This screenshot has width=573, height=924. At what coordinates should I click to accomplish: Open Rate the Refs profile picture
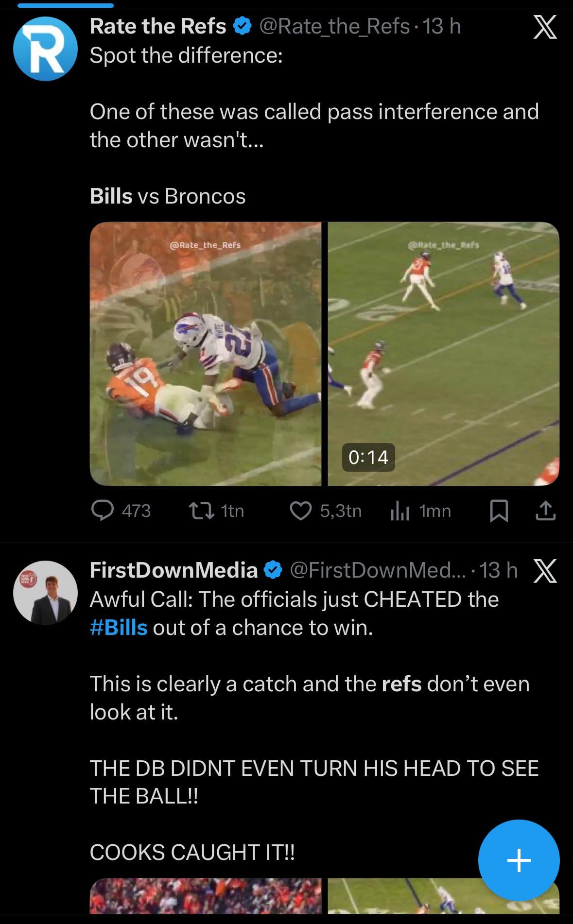pyautogui.click(x=45, y=49)
